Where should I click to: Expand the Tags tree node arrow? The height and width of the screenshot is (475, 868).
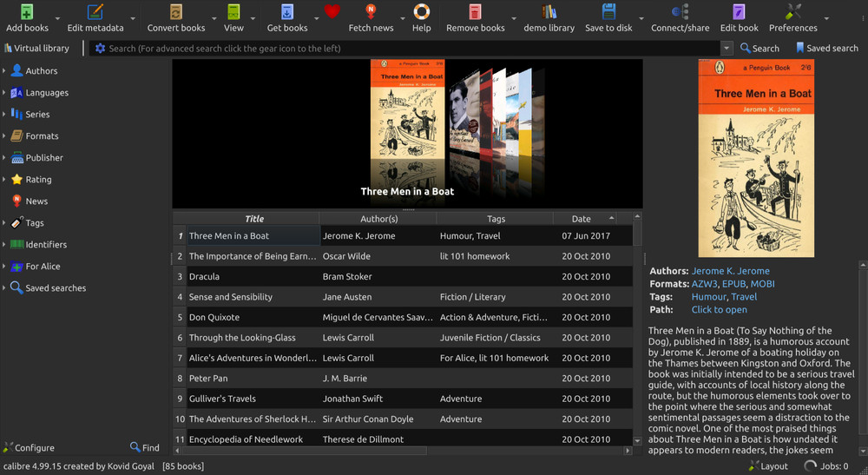(3, 222)
